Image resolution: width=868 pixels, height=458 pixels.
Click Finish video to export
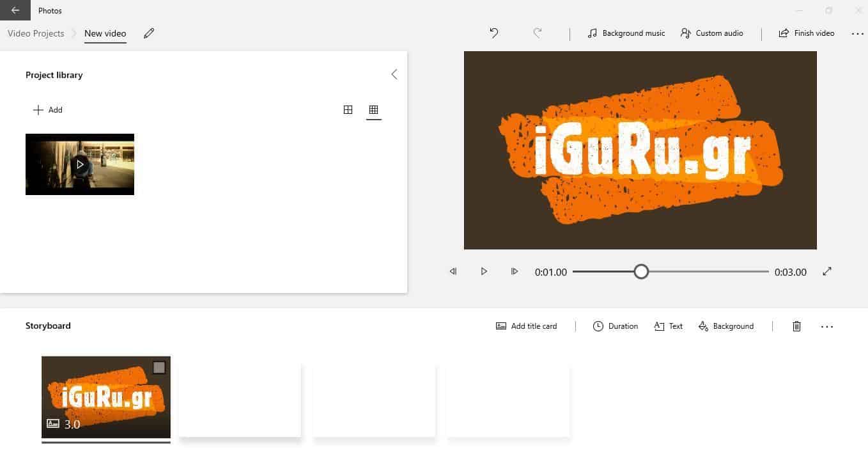point(807,33)
